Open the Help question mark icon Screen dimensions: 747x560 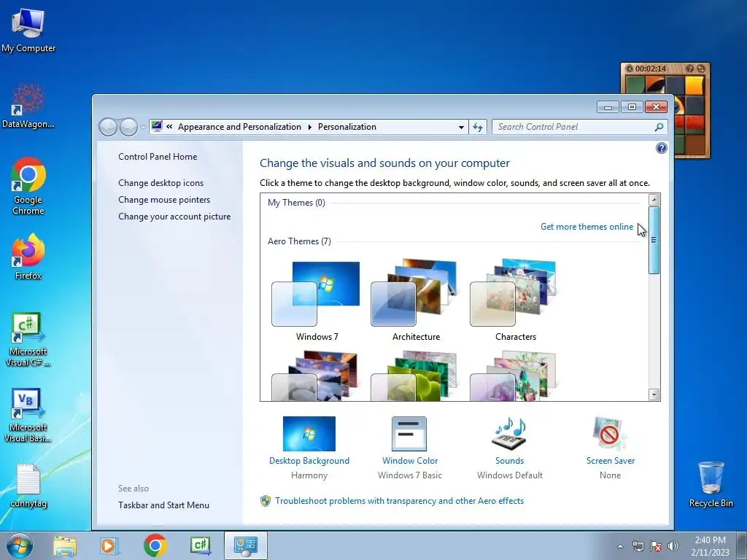pyautogui.click(x=661, y=148)
